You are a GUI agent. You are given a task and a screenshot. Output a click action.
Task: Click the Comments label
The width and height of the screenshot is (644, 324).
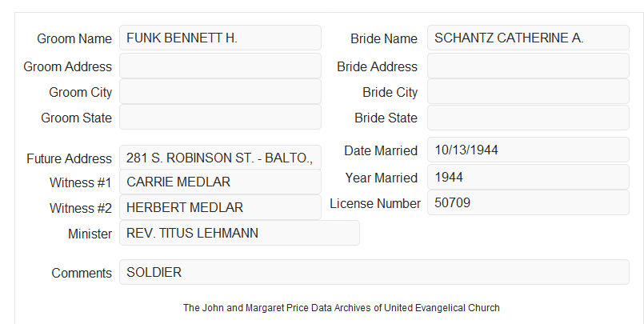[82, 273]
